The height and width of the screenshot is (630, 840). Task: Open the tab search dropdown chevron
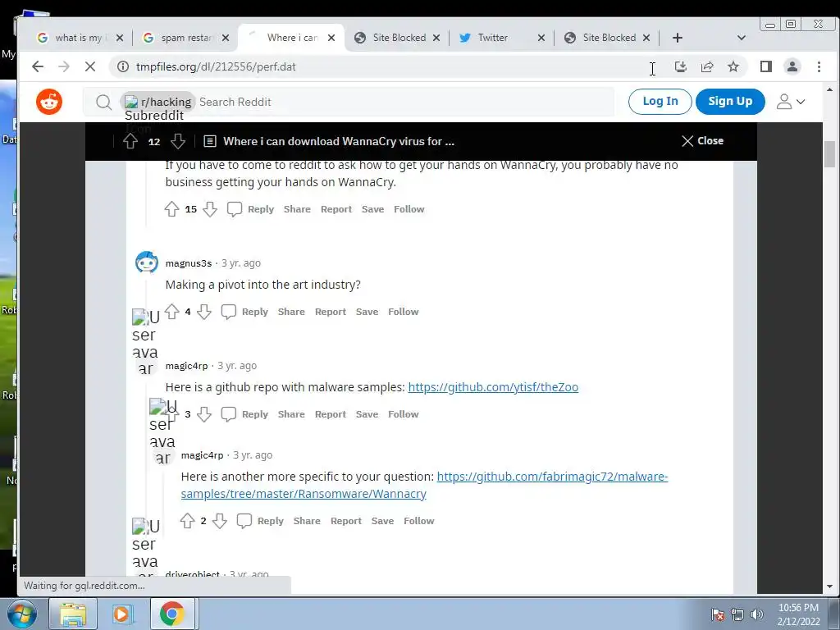point(742,38)
